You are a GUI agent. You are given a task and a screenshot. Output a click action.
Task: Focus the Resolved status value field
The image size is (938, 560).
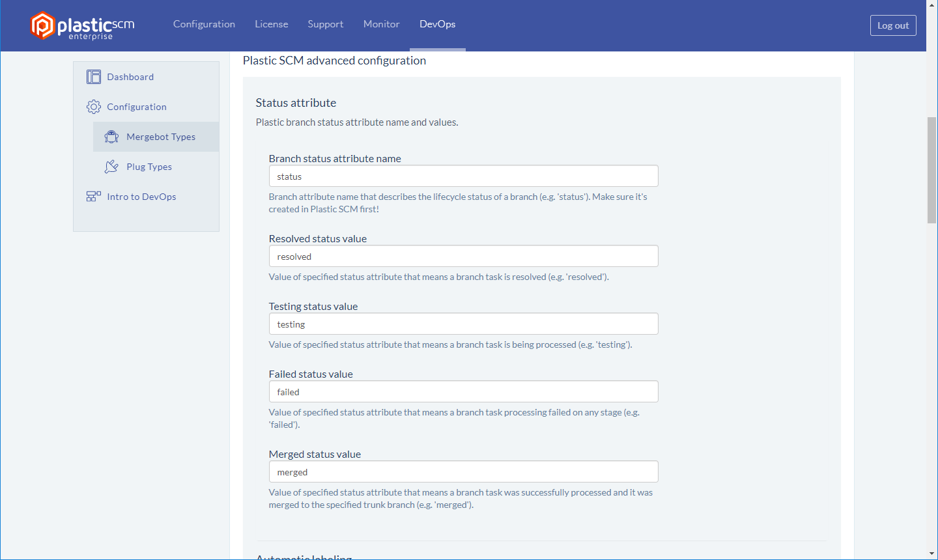point(463,256)
